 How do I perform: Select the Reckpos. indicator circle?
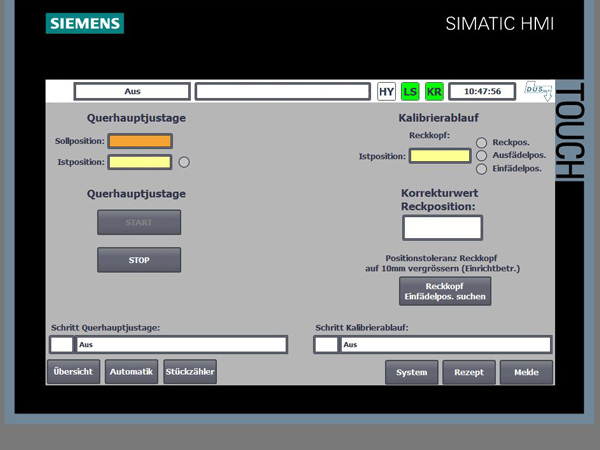[481, 143]
